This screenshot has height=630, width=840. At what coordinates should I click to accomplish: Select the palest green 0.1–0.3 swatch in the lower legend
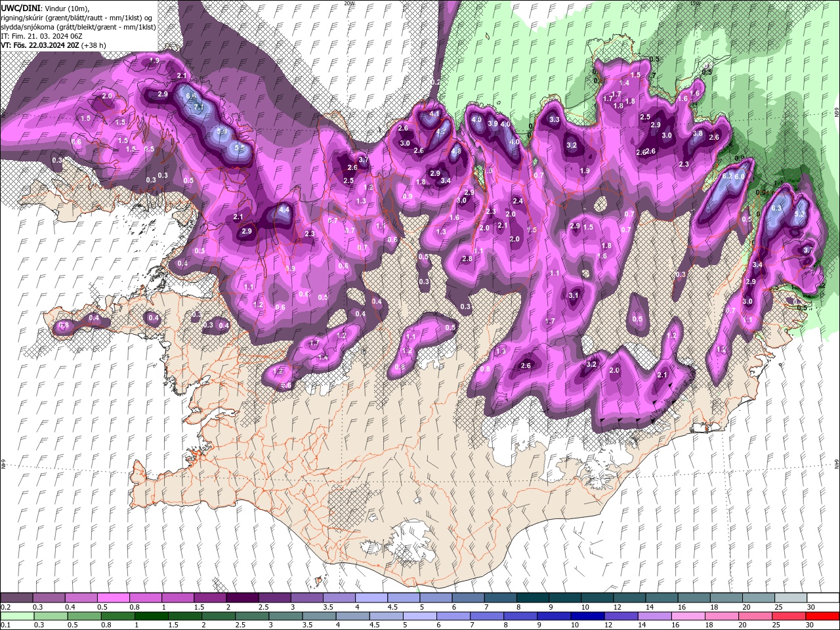coord(16,616)
